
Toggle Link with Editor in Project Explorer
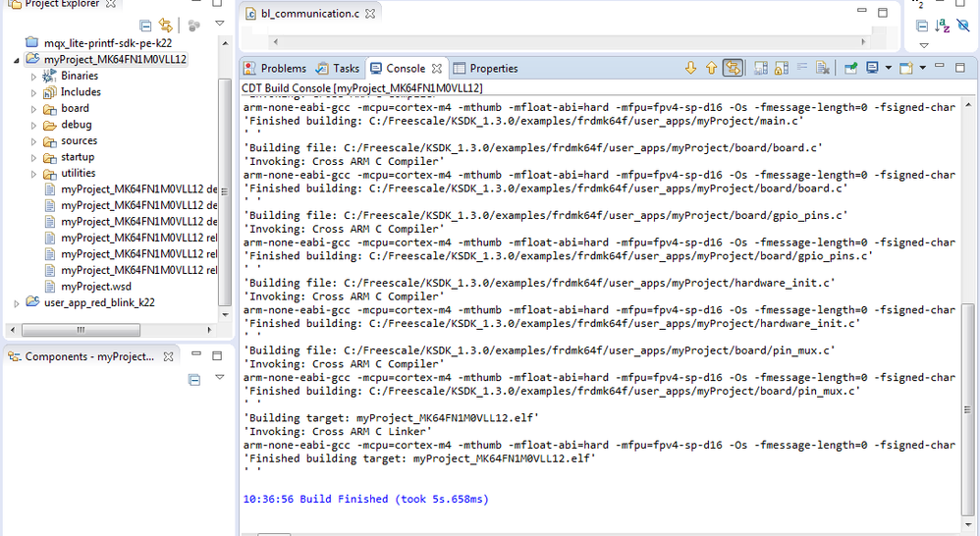point(166,25)
